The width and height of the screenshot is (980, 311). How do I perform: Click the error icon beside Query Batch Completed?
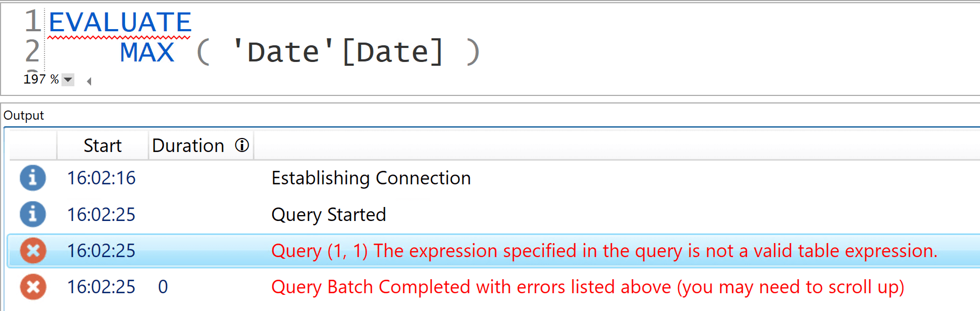coord(33,287)
